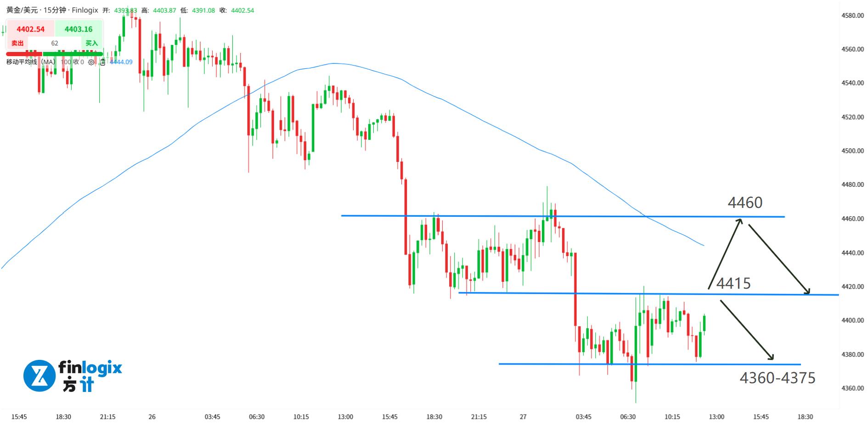
Task: Select the 4360-4375 support zone label
Action: point(778,378)
